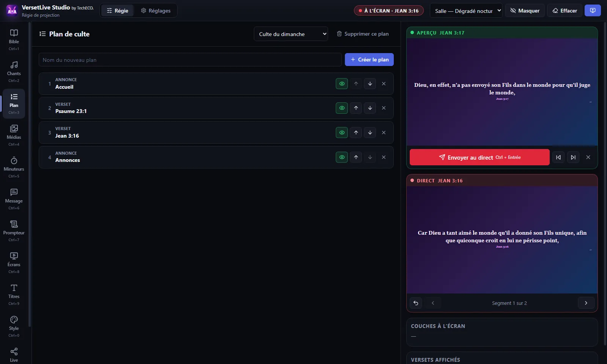Toggle eye preview for Jean 3:16
Screen dimensions: 607x364
click(x=342, y=133)
